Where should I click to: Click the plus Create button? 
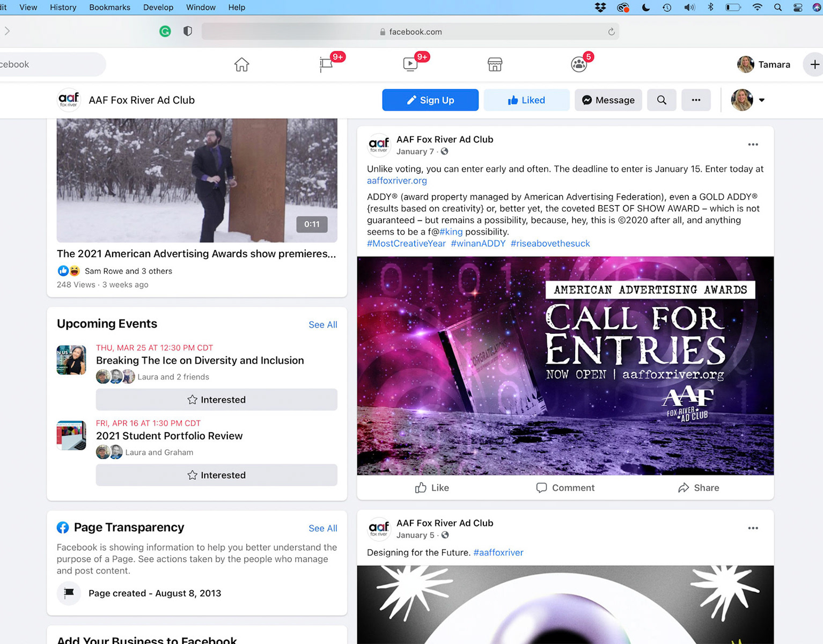pyautogui.click(x=814, y=64)
